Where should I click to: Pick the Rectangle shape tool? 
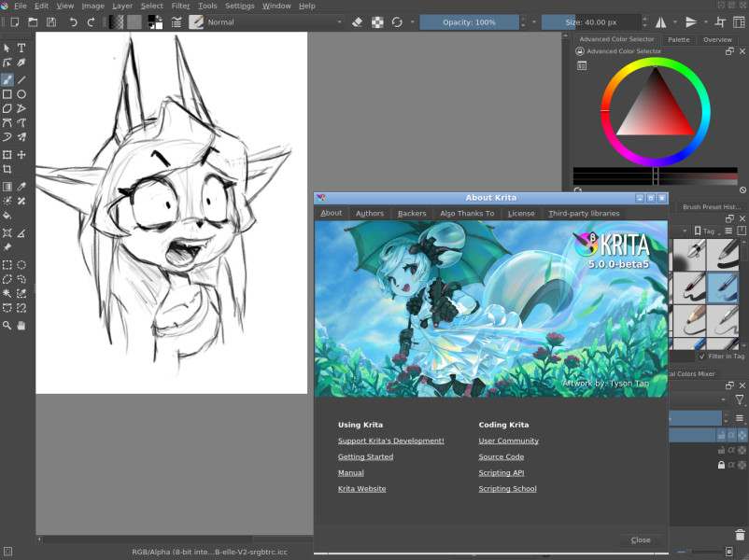pos(7,94)
